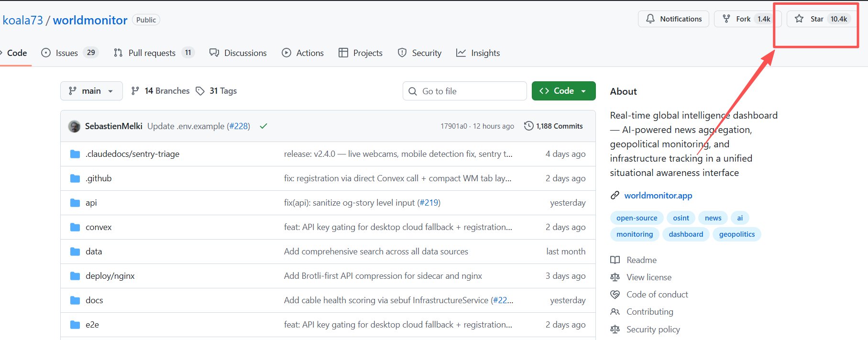Click SebastienMelki's avatar thumbnail
Image resolution: width=868 pixels, height=340 pixels.
coord(74,126)
